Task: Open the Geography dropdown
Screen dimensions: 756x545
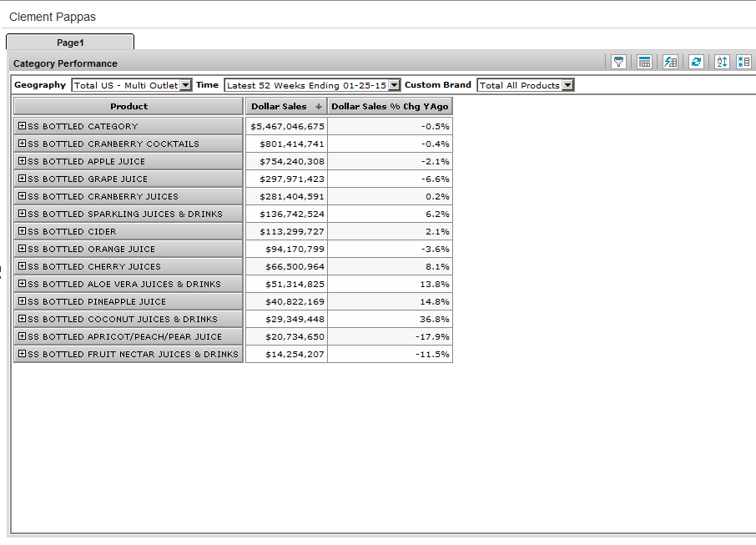Action: tap(186, 85)
